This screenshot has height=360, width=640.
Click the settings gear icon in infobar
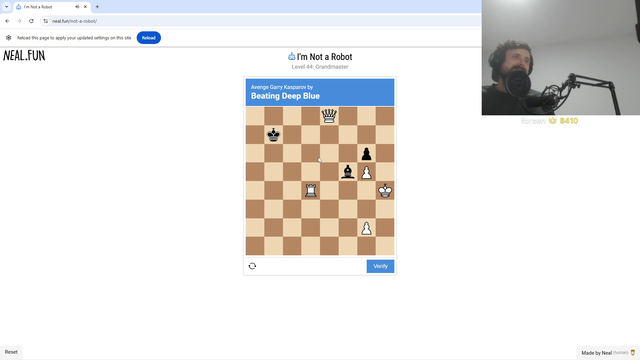coord(9,38)
